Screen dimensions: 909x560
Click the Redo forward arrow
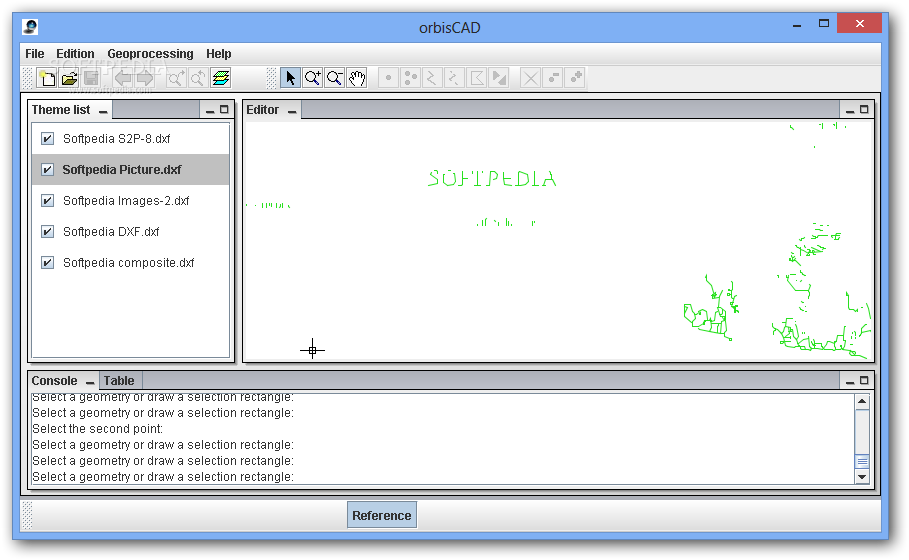coord(145,78)
